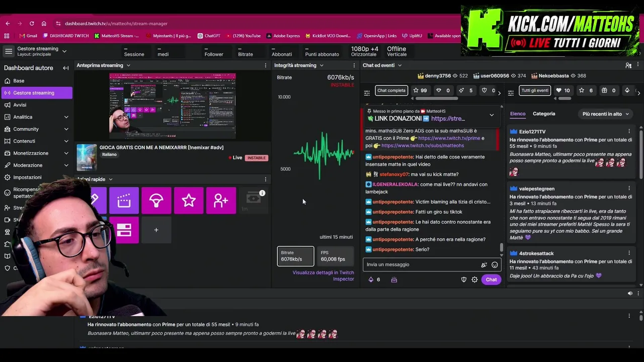Open options menu for Ezio1271TV event
The height and width of the screenshot is (362, 644).
coord(629,131)
